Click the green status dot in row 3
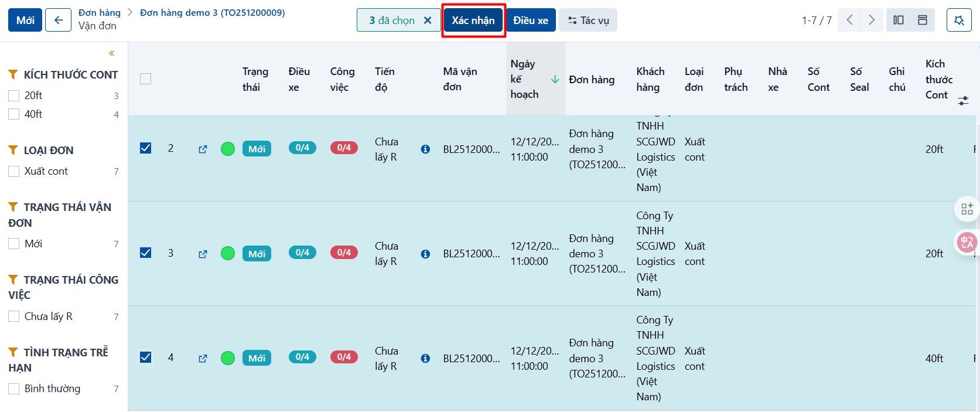 [x=228, y=253]
